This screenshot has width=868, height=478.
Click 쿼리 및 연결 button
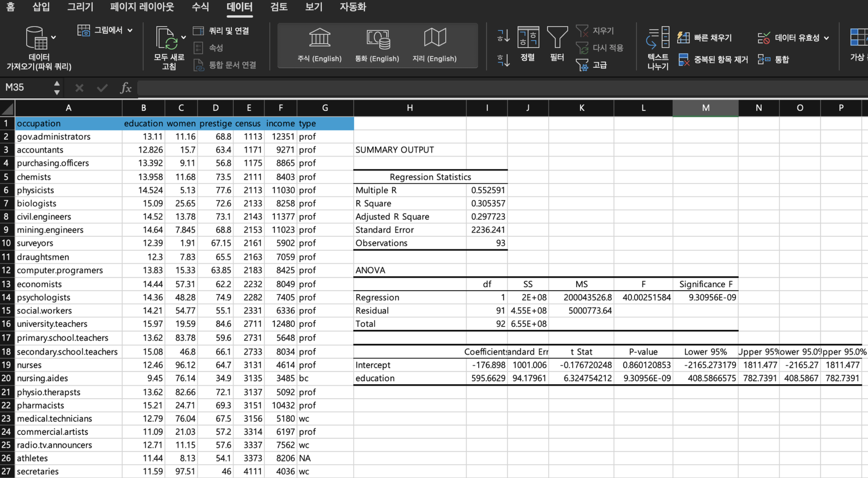[x=222, y=31]
